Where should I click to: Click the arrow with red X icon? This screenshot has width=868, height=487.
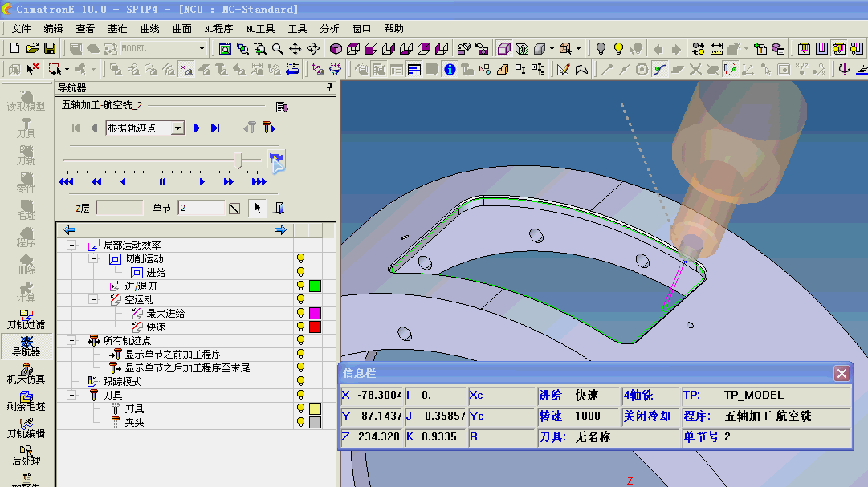coord(33,69)
